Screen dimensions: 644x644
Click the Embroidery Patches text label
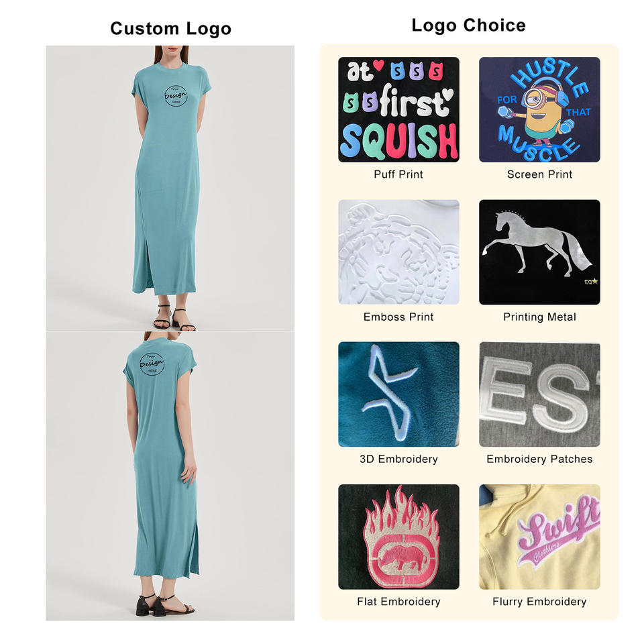coord(539,459)
